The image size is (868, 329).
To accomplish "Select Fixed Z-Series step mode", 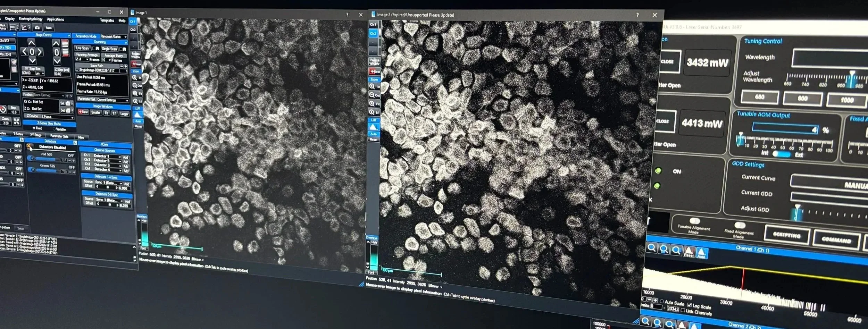I will (x=34, y=128).
